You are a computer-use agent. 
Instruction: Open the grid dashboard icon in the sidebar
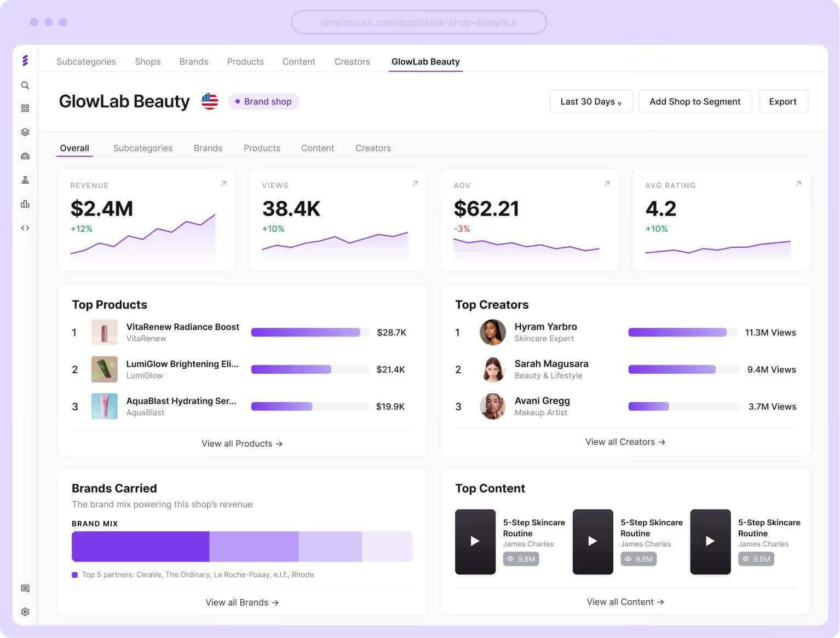click(x=25, y=108)
